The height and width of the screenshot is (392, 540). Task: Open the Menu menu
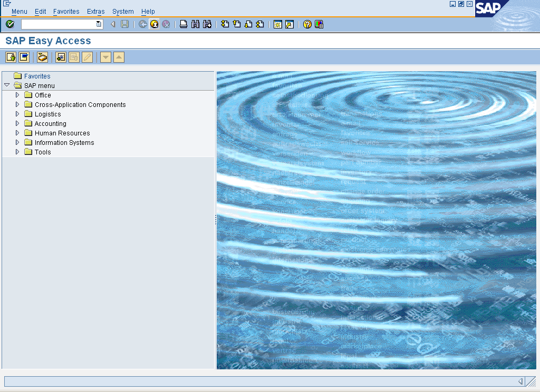coord(20,12)
